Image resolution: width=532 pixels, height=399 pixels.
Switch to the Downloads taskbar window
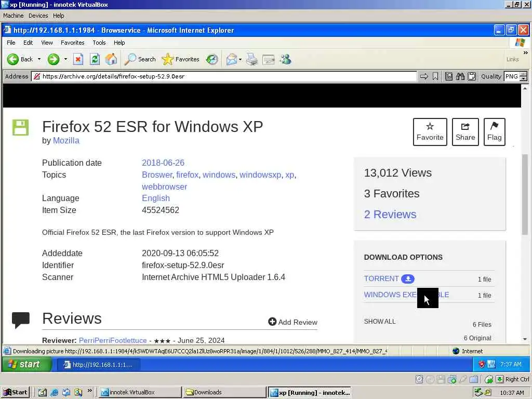224,392
